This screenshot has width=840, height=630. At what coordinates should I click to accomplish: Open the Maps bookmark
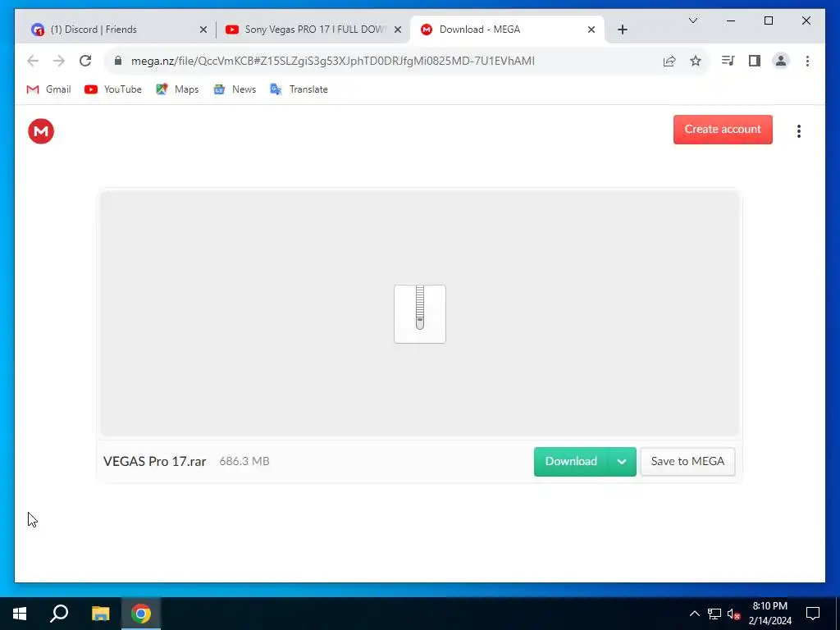pyautogui.click(x=177, y=89)
